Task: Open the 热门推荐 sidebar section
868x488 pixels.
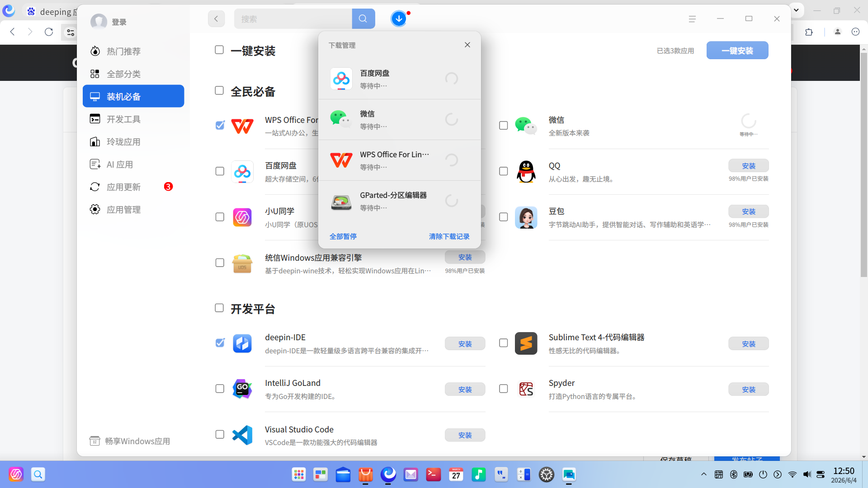Action: point(133,51)
